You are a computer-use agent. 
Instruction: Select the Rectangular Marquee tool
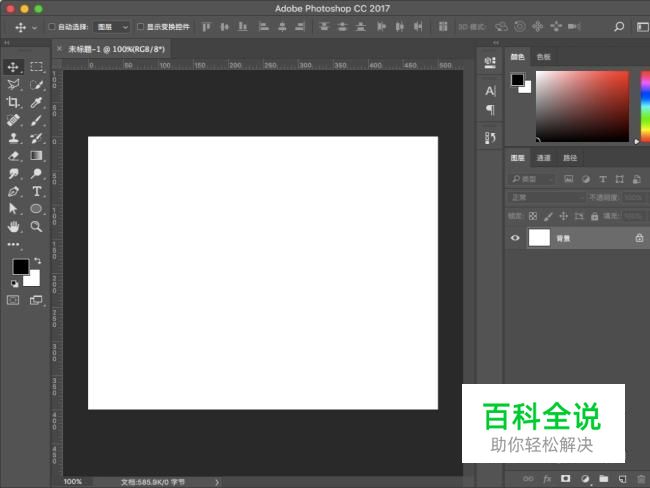[x=36, y=66]
